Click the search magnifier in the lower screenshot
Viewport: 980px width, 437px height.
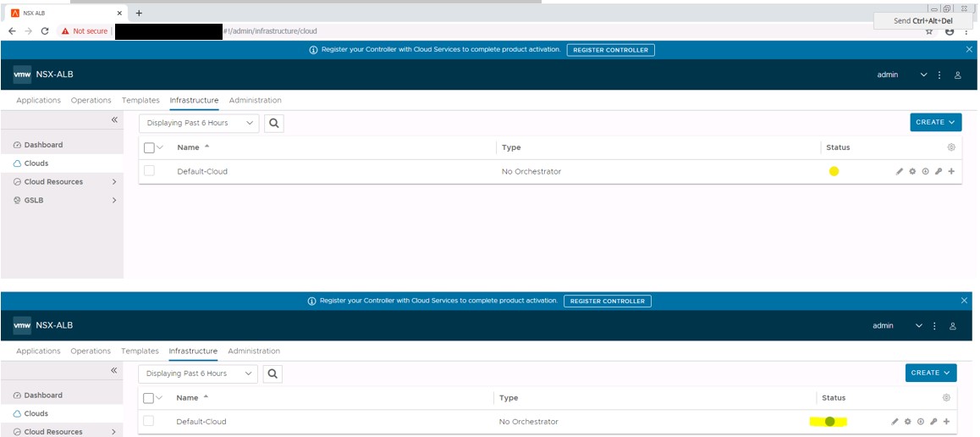tap(273, 373)
